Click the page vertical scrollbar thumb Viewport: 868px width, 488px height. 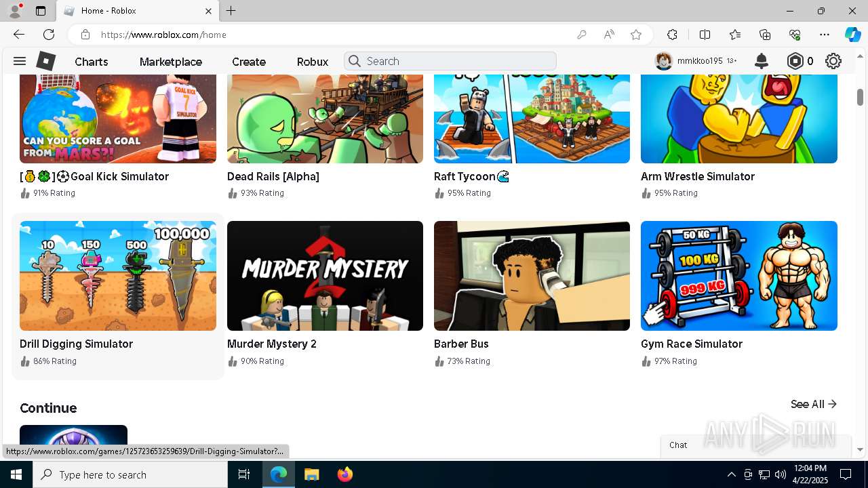[860, 97]
